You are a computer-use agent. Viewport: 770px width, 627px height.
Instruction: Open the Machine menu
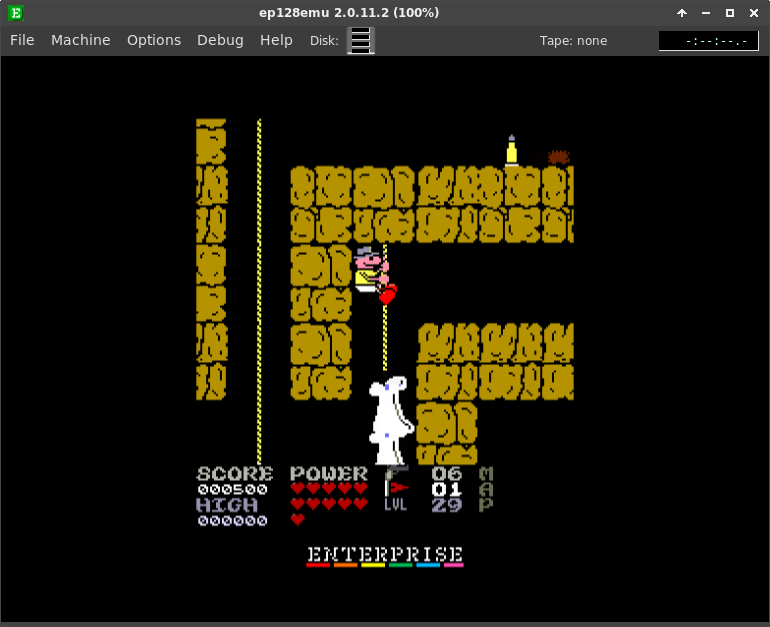pyautogui.click(x=81, y=40)
